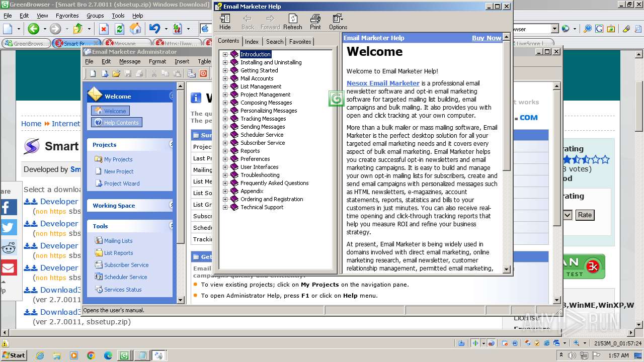This screenshot has height=362, width=644.
Task: Click the Twitter share icon
Action: (x=8, y=227)
